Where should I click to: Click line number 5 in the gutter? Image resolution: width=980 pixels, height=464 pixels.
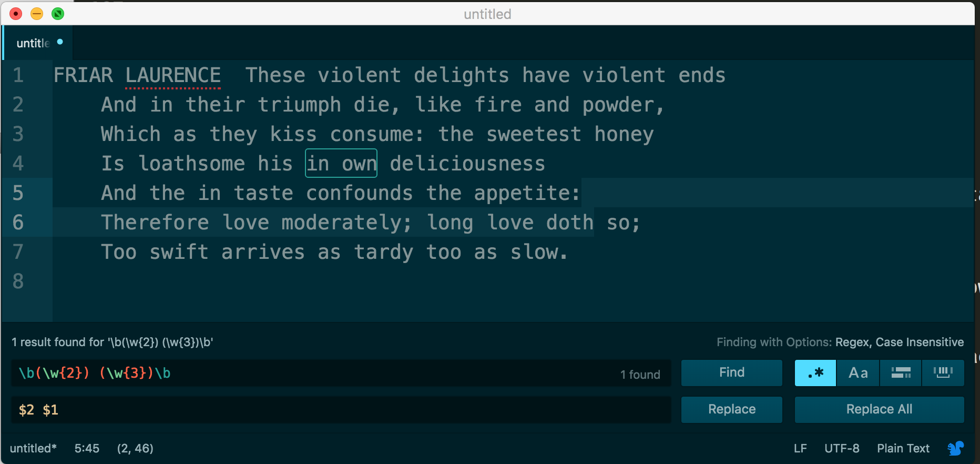pyautogui.click(x=18, y=193)
